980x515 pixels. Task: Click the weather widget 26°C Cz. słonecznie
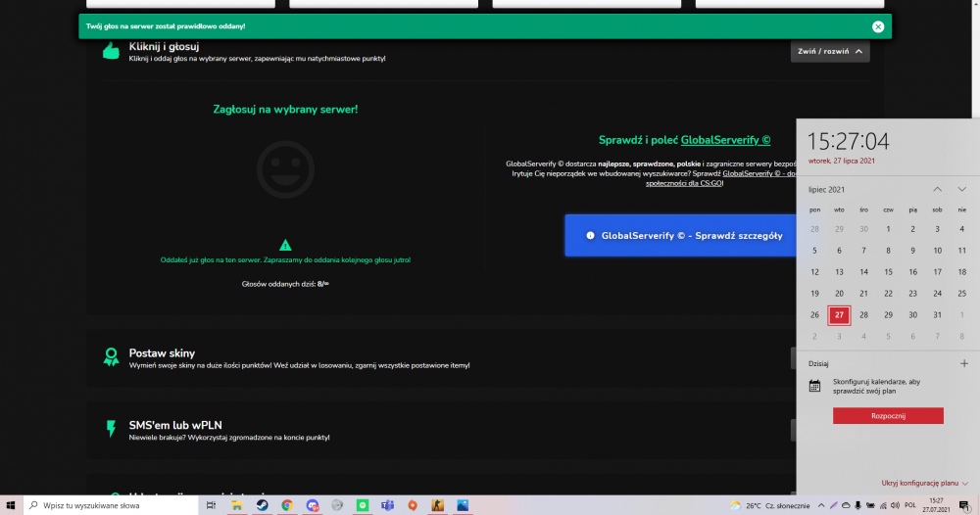770,505
